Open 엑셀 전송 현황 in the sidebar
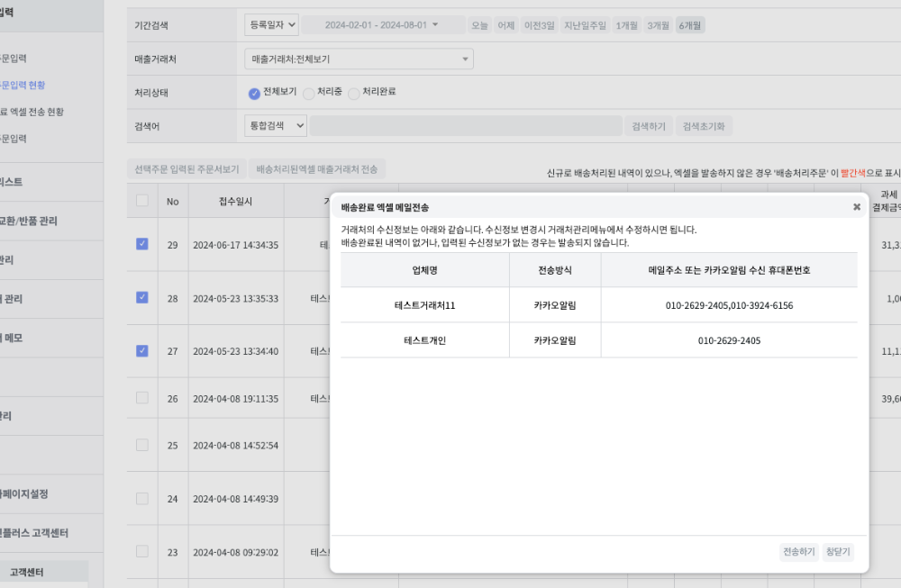This screenshot has height=588, width=901. (x=32, y=112)
